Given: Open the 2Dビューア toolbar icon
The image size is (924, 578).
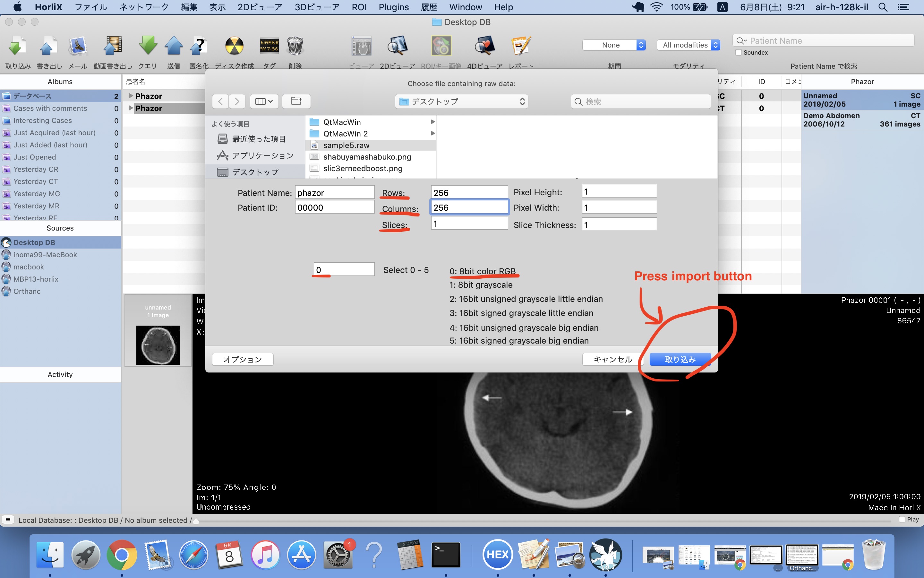Looking at the screenshot, I should tap(398, 46).
